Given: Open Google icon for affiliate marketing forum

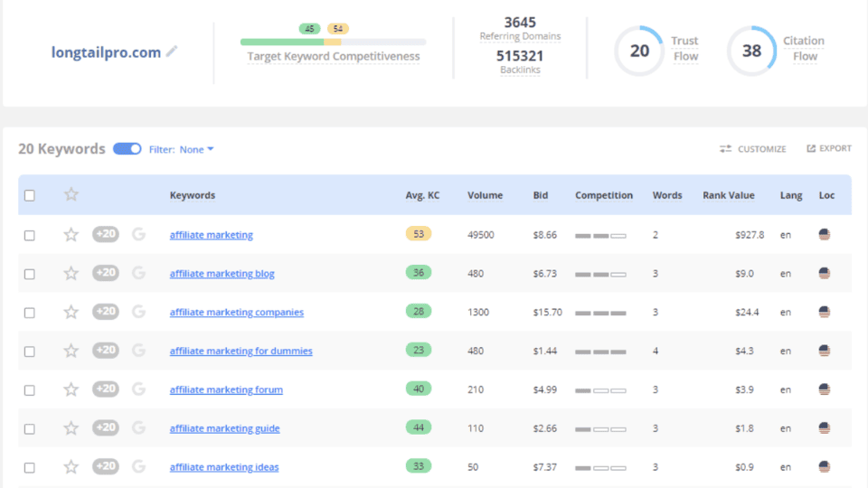Looking at the screenshot, I should (x=138, y=389).
